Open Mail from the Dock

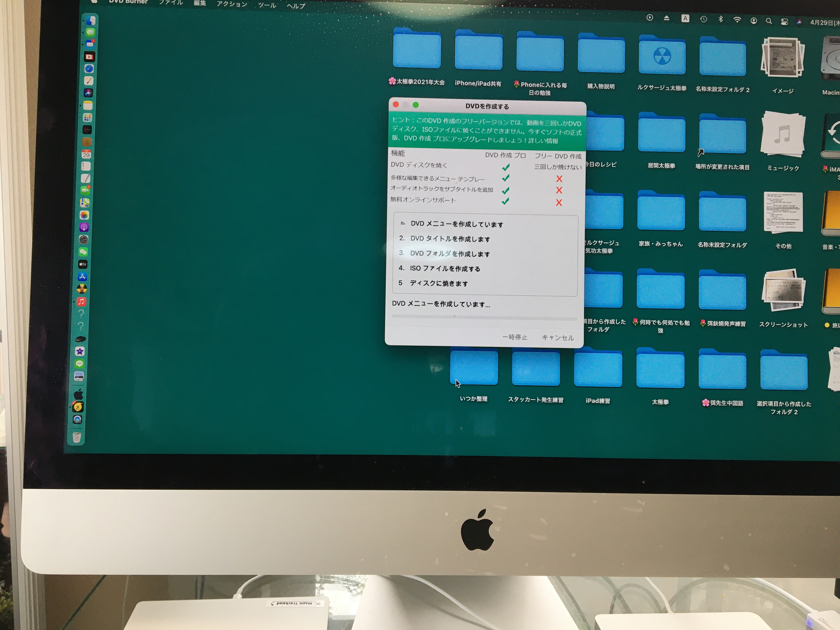tap(90, 44)
